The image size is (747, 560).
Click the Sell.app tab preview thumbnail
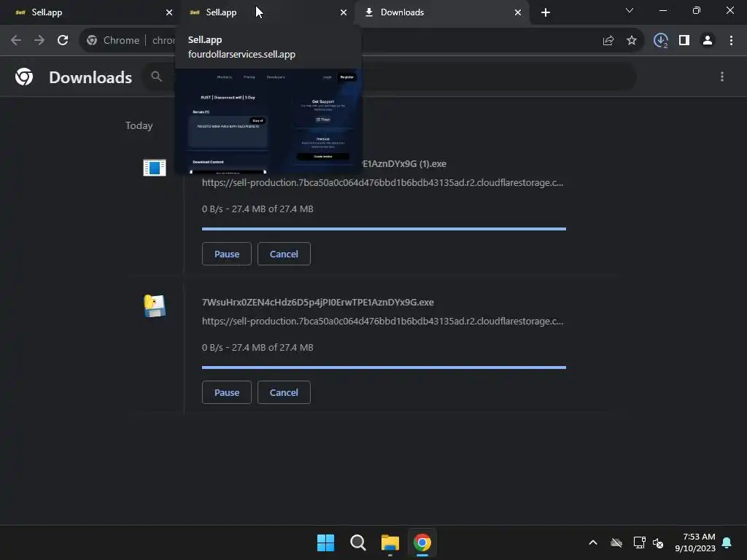(268, 121)
